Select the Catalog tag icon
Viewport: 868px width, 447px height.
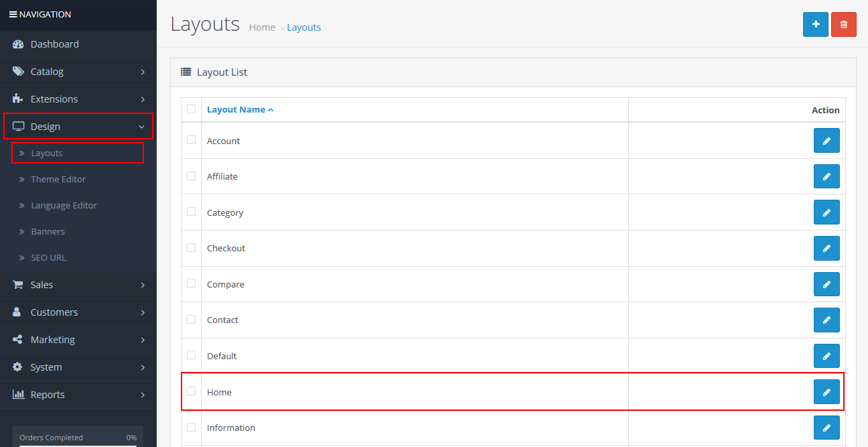(17, 71)
